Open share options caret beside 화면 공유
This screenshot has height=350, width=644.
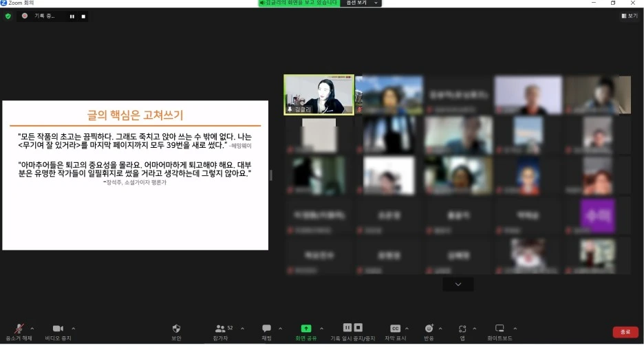(x=321, y=329)
